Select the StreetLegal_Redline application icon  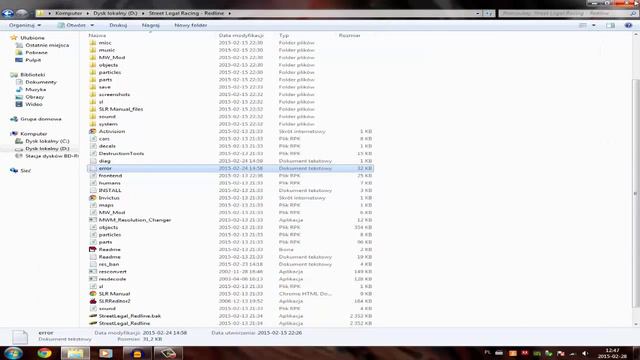(x=93, y=323)
